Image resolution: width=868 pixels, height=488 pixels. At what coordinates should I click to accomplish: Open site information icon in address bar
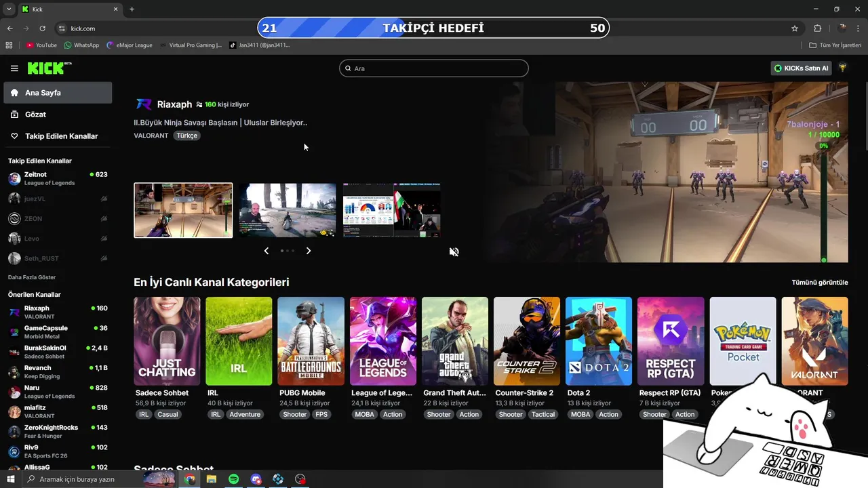tap(62, 28)
